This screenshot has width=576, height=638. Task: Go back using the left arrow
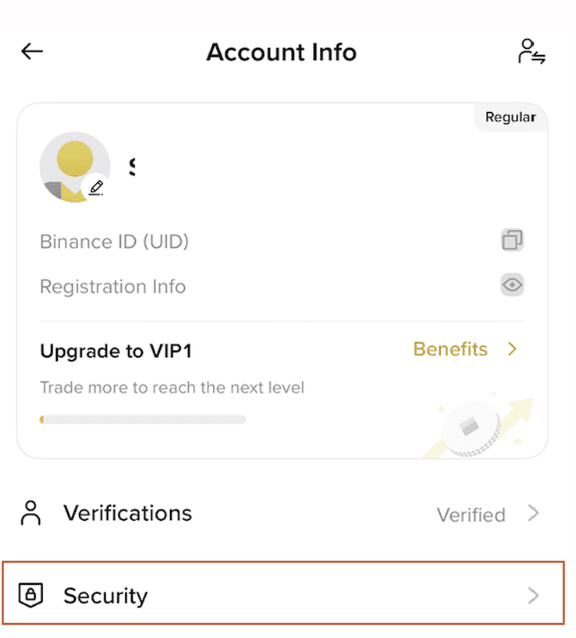pos(32,51)
